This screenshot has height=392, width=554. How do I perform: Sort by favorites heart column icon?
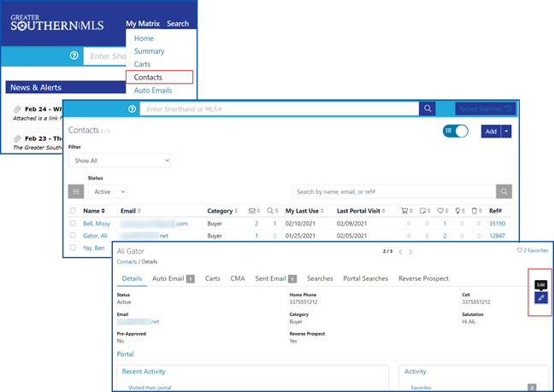(440, 211)
